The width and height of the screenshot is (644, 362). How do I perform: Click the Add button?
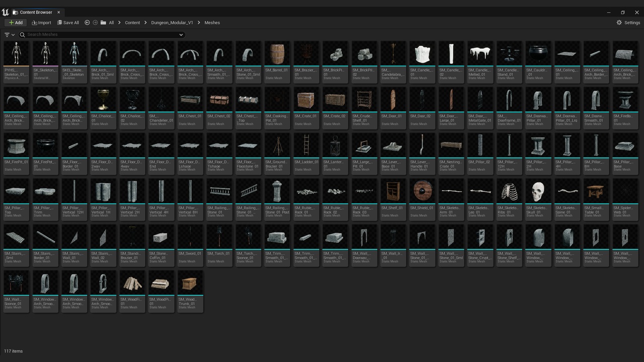[x=16, y=23]
